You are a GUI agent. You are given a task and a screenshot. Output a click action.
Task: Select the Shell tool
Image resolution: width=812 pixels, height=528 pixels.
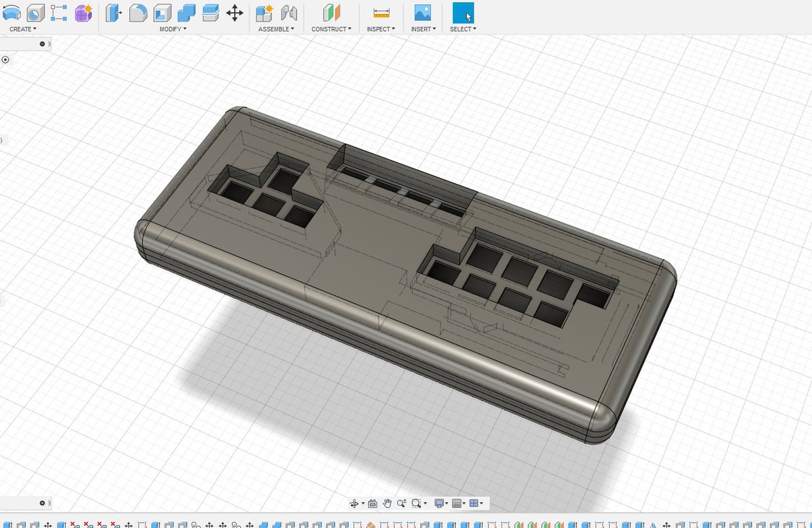coord(162,12)
